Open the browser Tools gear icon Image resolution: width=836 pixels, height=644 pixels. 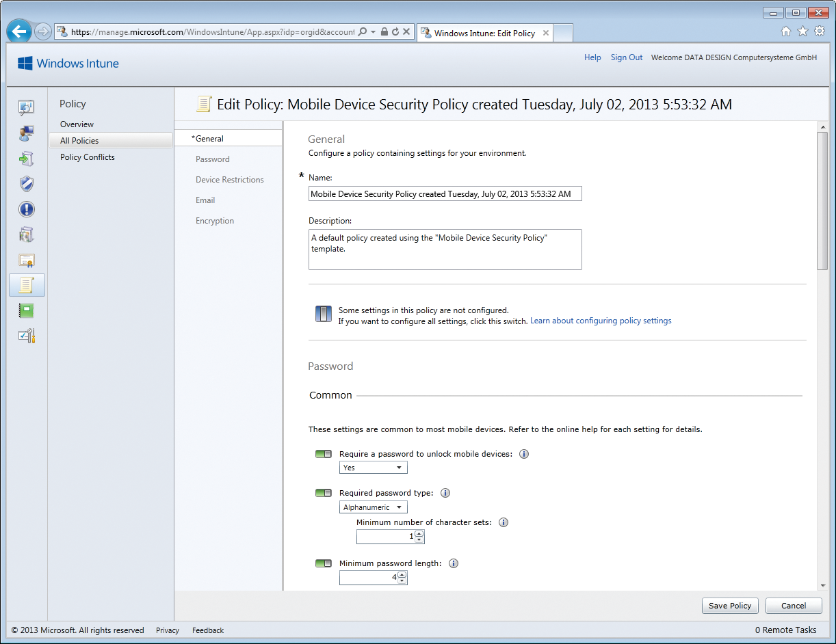[819, 31]
